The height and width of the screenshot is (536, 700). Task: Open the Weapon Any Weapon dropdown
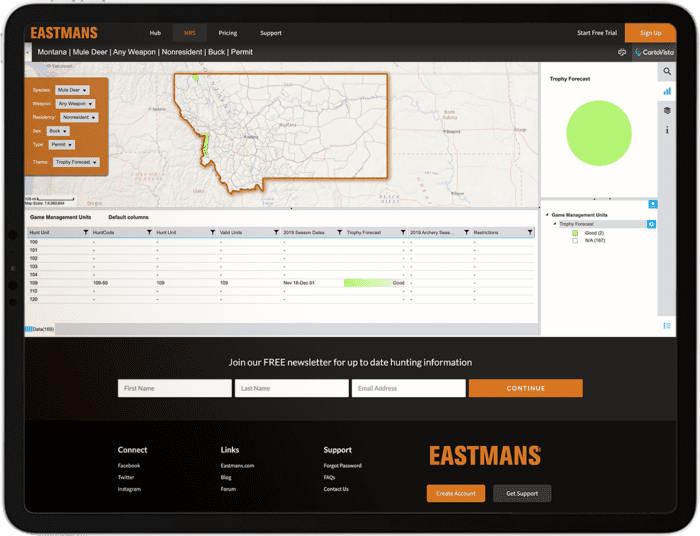[x=75, y=104]
